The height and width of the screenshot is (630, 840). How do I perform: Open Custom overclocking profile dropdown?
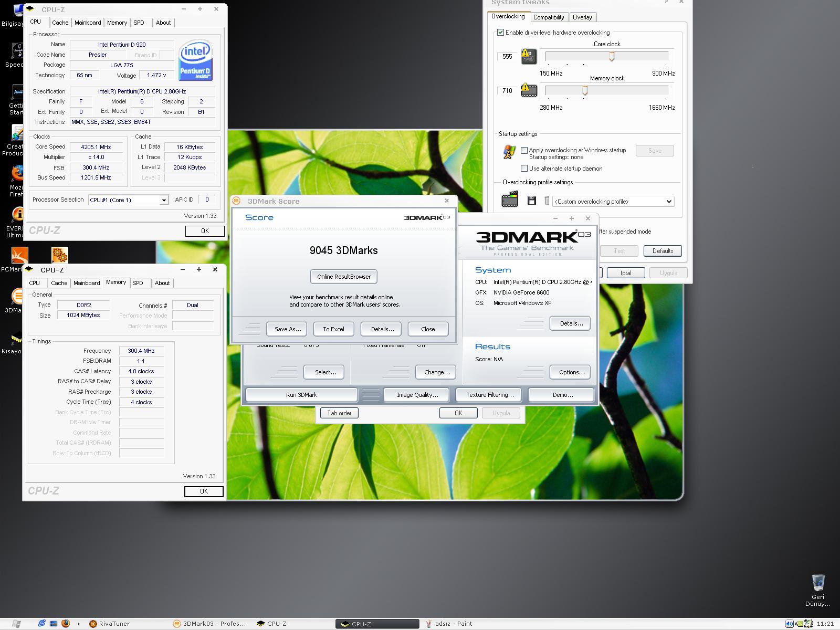click(x=613, y=201)
